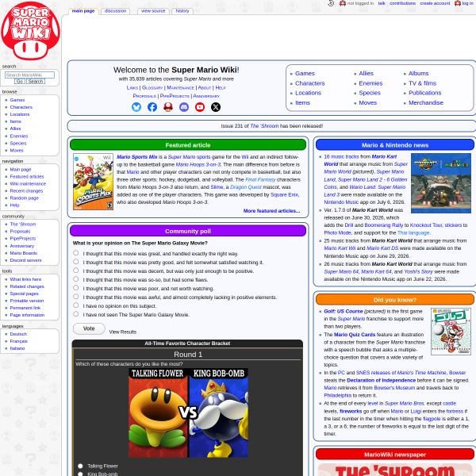This screenshot has height=476, width=476.
Task: Open The 'Shroom link in issue banner
Action: click(x=264, y=126)
